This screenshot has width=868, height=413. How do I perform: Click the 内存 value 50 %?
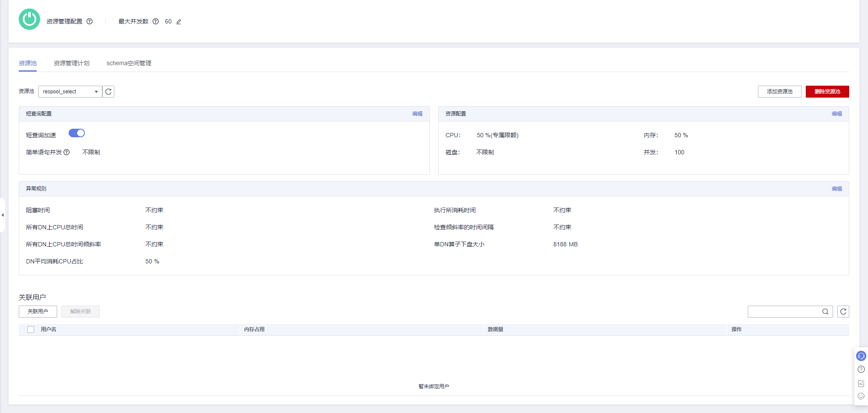tap(681, 135)
